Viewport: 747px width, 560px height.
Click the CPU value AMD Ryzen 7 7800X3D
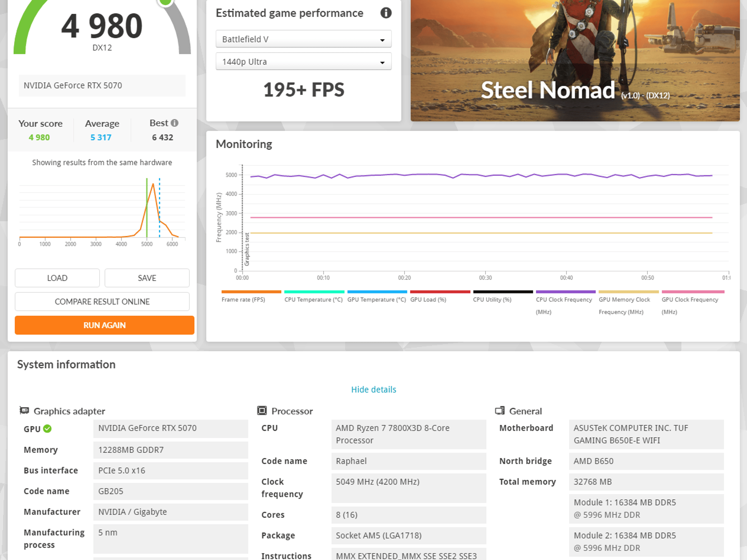[409, 435]
